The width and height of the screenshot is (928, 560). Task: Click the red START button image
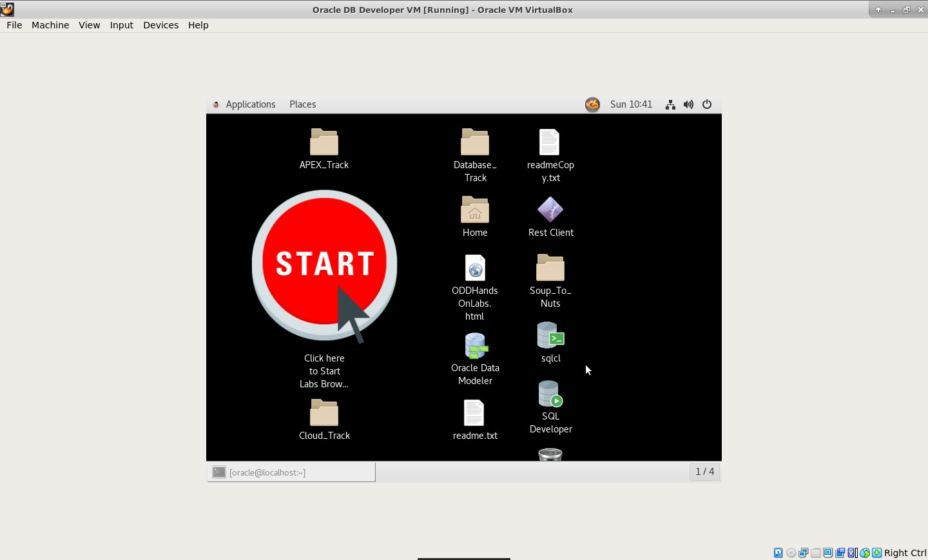coord(324,265)
